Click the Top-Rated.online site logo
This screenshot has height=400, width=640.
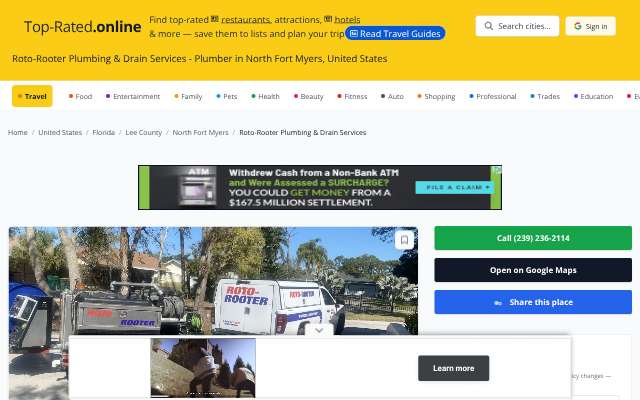point(83,27)
